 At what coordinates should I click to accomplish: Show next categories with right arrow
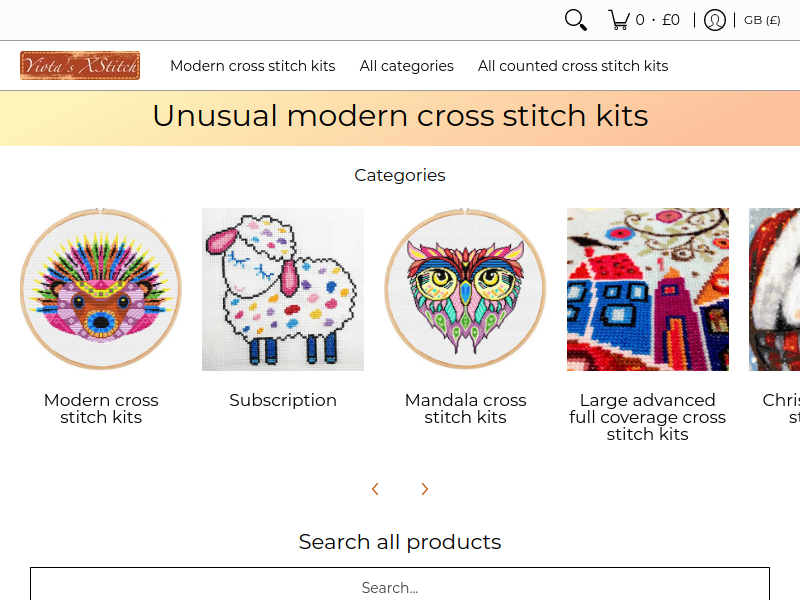pos(424,489)
